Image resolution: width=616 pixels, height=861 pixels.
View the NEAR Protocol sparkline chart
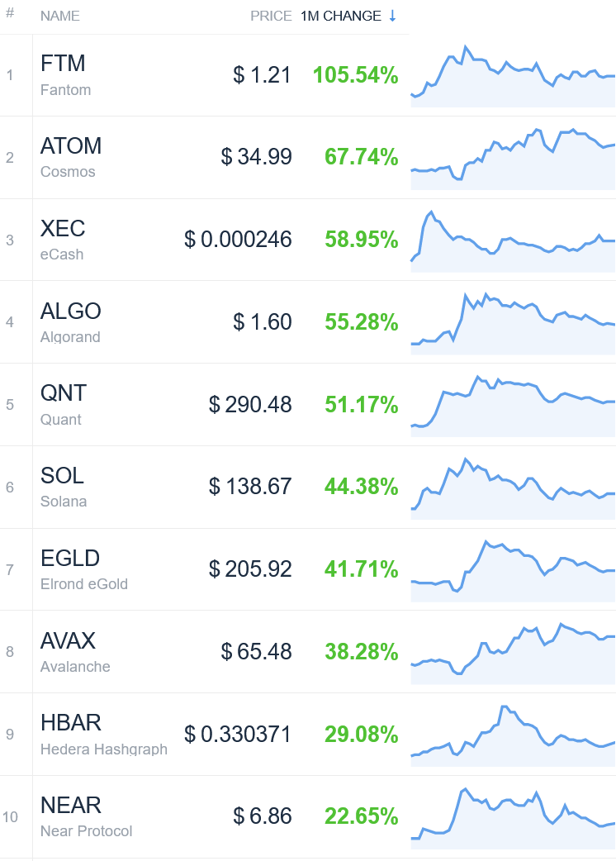[513, 818]
